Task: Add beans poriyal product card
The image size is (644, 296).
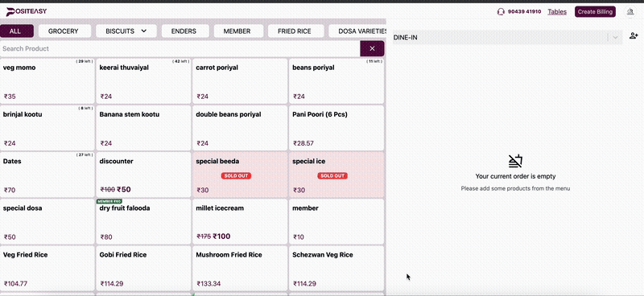Action: [336, 81]
